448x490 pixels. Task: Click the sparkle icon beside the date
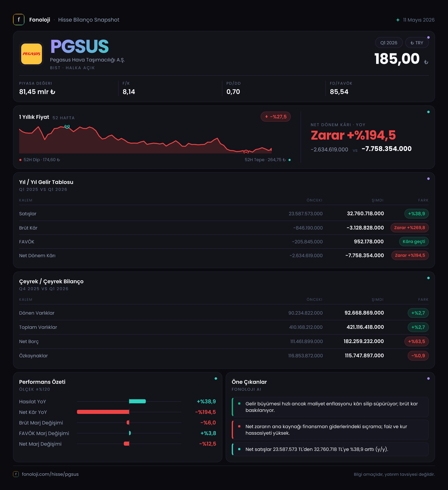click(x=398, y=20)
